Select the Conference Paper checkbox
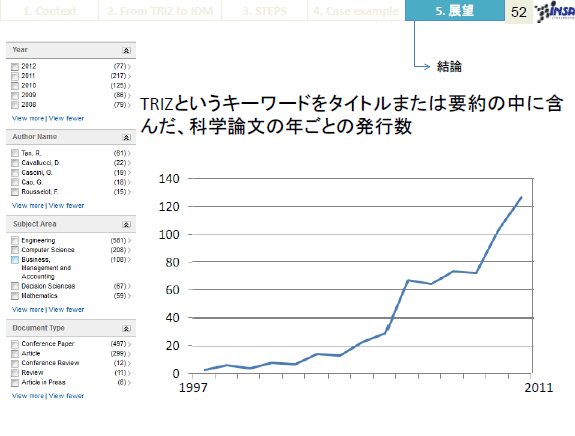The height and width of the screenshot is (436, 575). pyautogui.click(x=15, y=344)
